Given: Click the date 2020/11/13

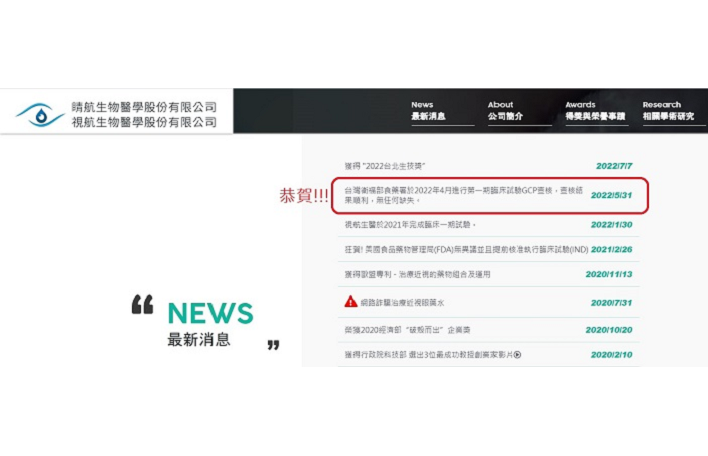Looking at the screenshot, I should click(609, 274).
